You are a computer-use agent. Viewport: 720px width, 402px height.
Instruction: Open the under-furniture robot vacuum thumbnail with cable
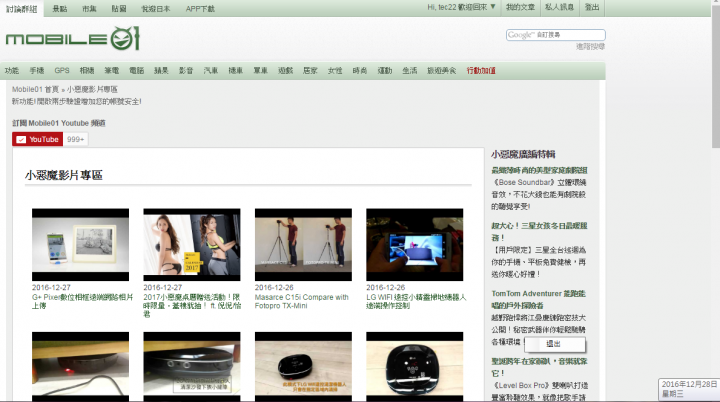tap(80, 367)
